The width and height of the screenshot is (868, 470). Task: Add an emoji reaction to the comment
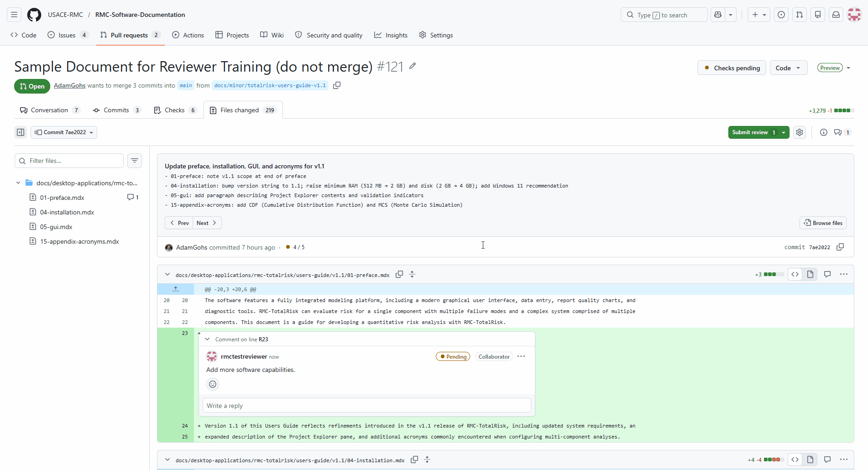(x=213, y=384)
